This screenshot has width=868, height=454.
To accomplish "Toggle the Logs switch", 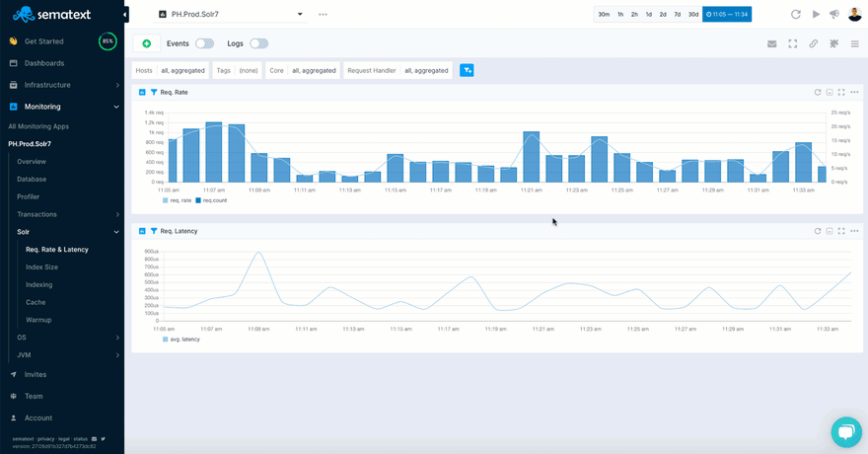I will point(258,43).
